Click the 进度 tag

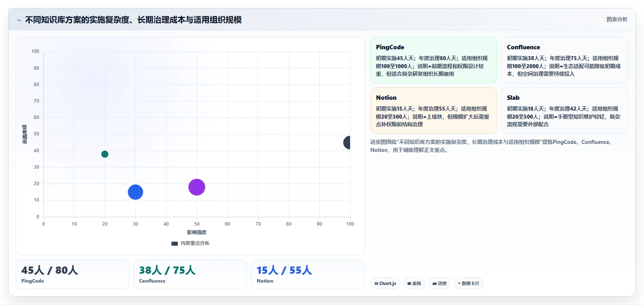(x=439, y=283)
